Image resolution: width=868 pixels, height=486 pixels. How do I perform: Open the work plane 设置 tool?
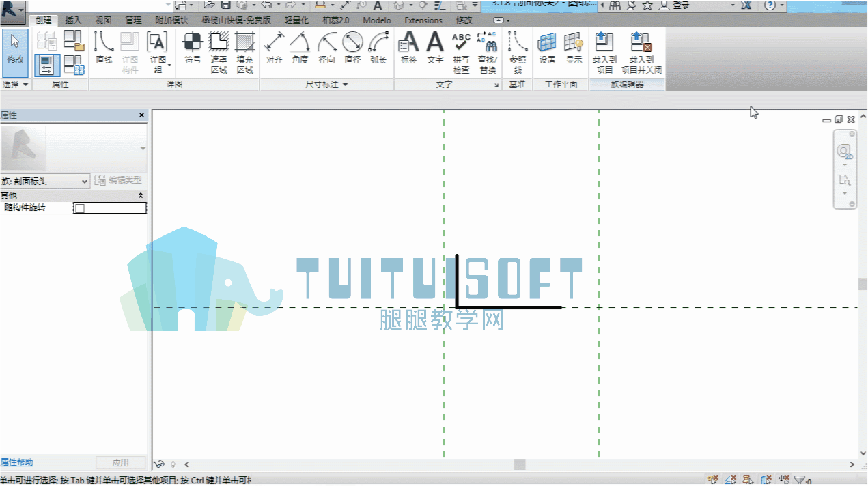click(x=547, y=48)
